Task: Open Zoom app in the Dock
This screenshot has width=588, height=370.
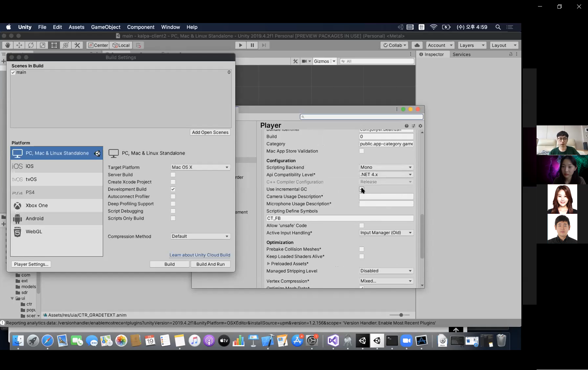Action: tap(406, 341)
